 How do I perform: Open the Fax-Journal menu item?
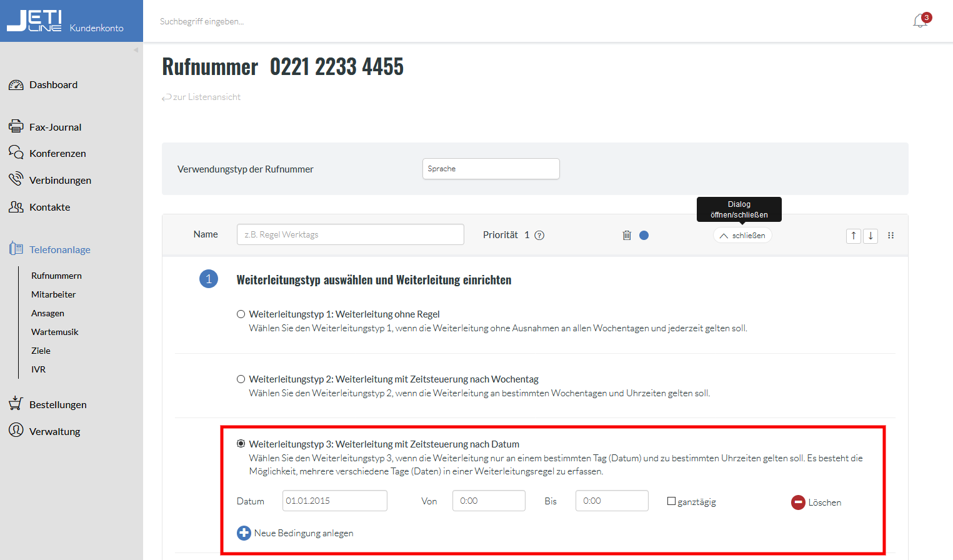tap(55, 127)
